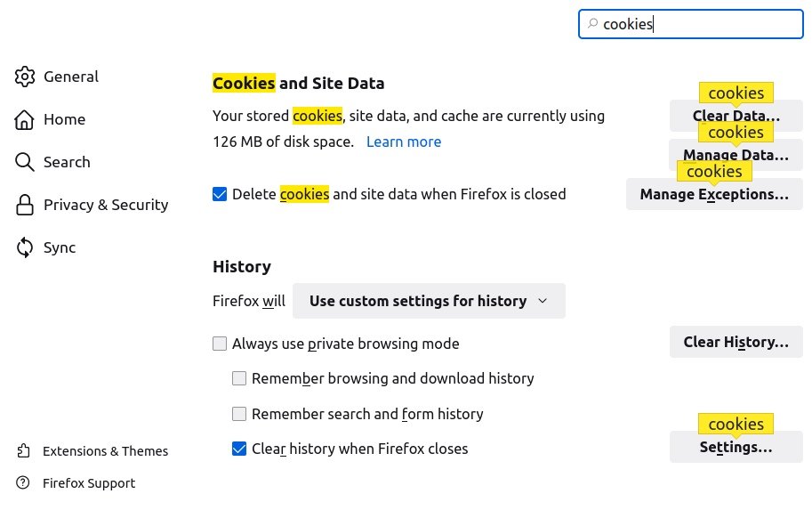Click the Manage Exceptions button
812x510 pixels.
[x=713, y=194]
